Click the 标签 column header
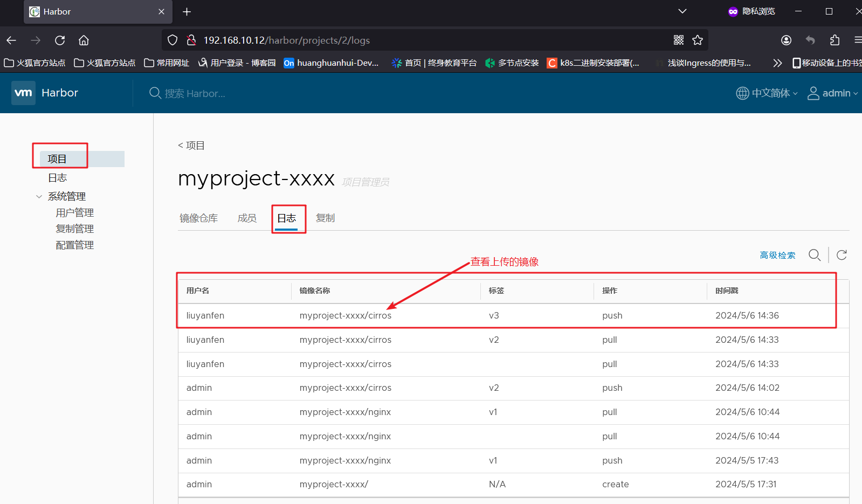 click(x=496, y=291)
